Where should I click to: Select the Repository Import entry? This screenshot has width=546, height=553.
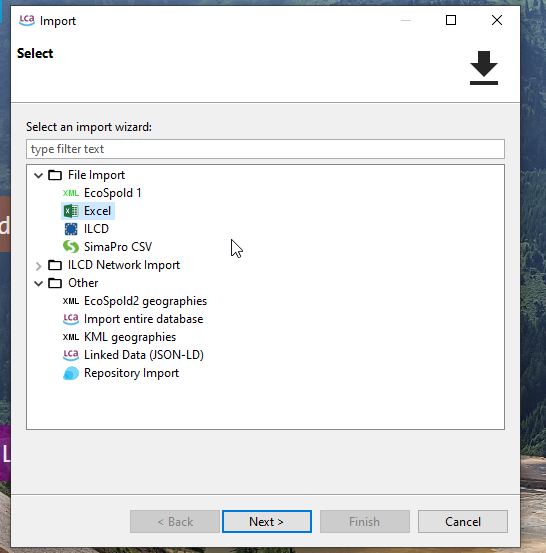(x=131, y=373)
